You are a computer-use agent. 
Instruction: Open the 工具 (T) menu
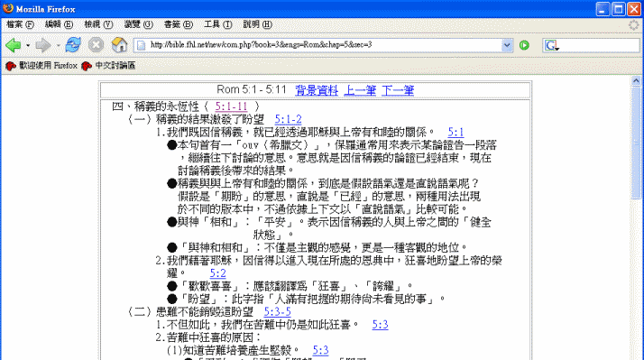(x=217, y=24)
